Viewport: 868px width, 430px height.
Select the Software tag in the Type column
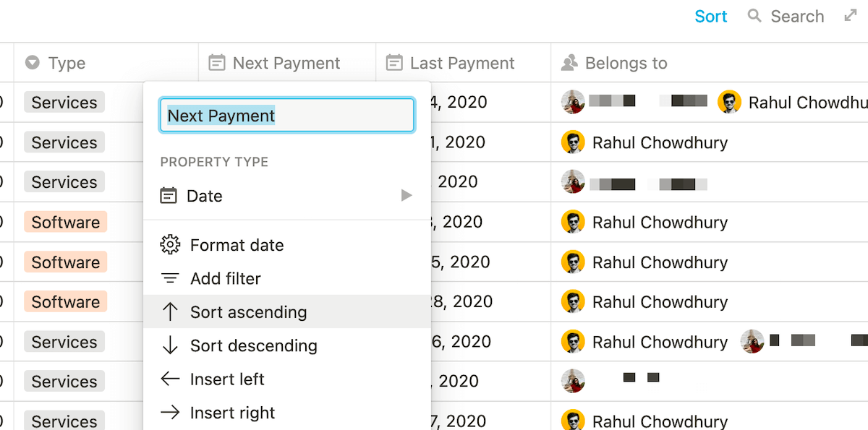[x=64, y=222]
